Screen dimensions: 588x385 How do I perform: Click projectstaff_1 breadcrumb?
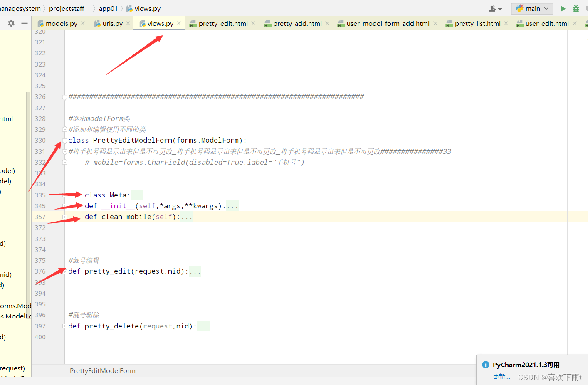pos(69,8)
